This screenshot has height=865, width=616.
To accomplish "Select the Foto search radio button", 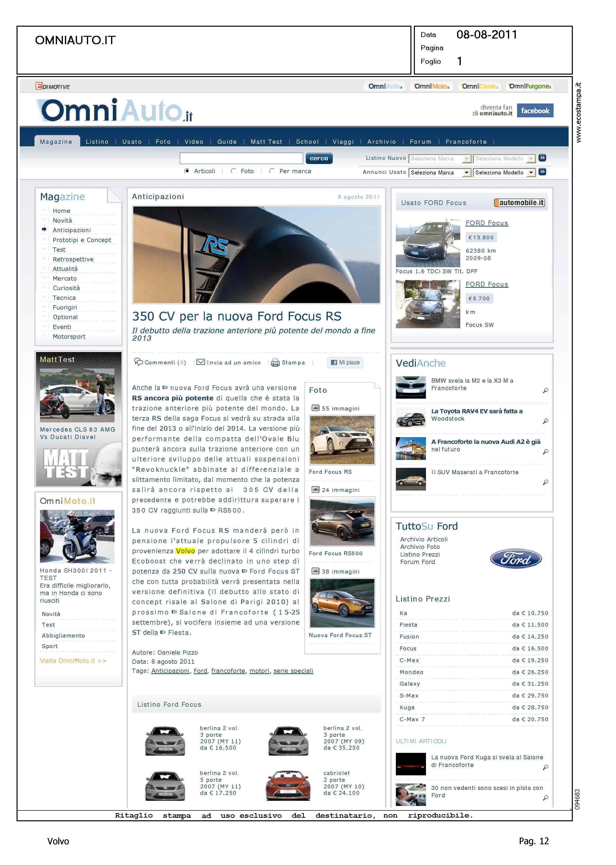I will 233,171.
